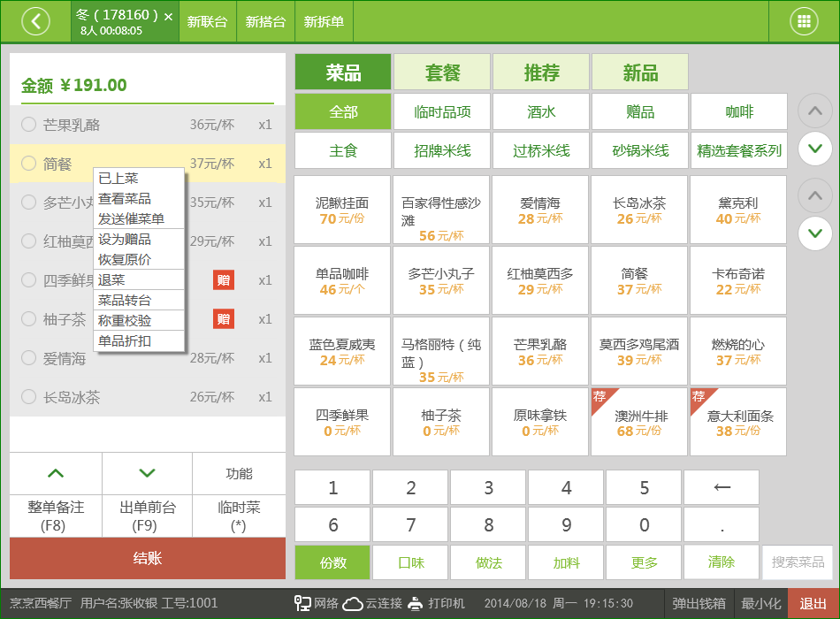Open 意大利面条 dish marked 荐

(x=738, y=422)
